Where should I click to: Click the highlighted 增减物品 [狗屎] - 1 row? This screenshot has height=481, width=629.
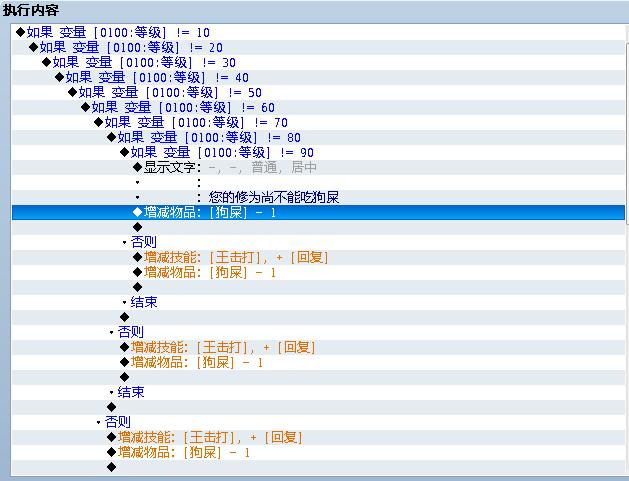point(318,212)
